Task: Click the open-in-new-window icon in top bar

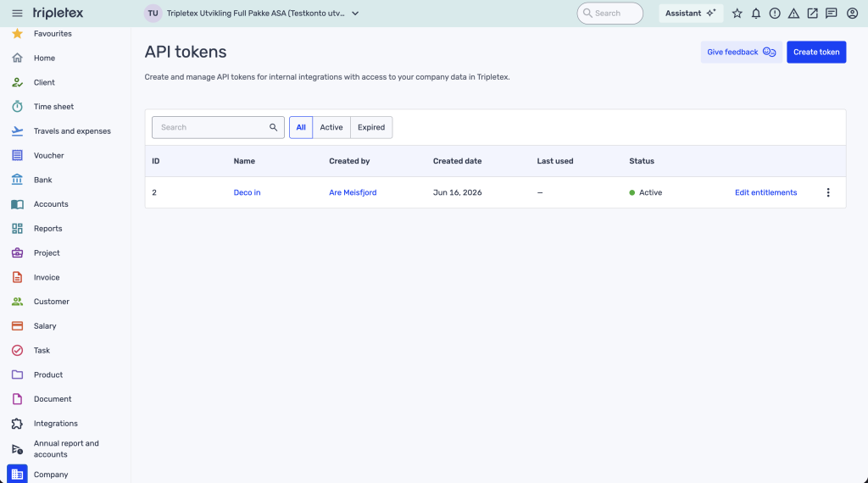Action: click(812, 14)
